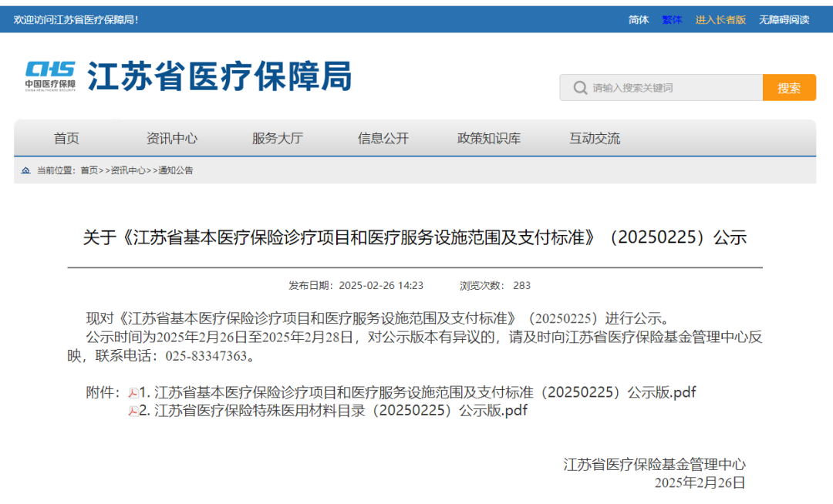Click the home icon beside 当前位置
Viewport: 833px width, 504px height.
25,170
